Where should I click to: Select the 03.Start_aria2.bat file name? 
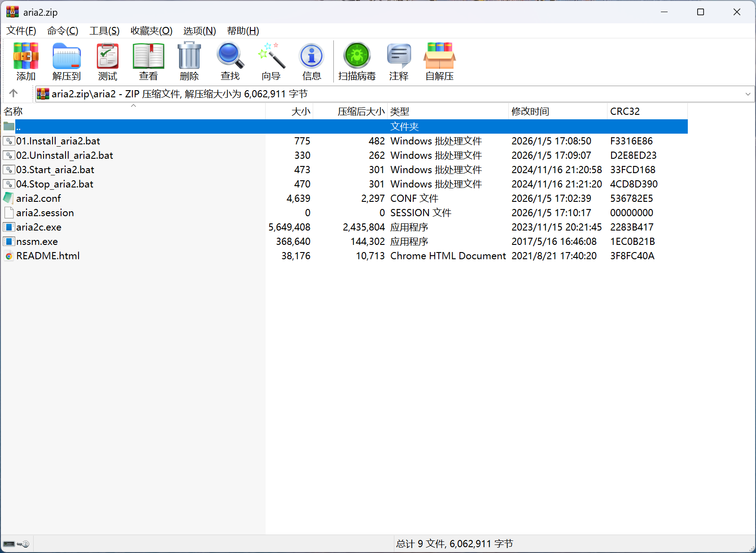55,170
